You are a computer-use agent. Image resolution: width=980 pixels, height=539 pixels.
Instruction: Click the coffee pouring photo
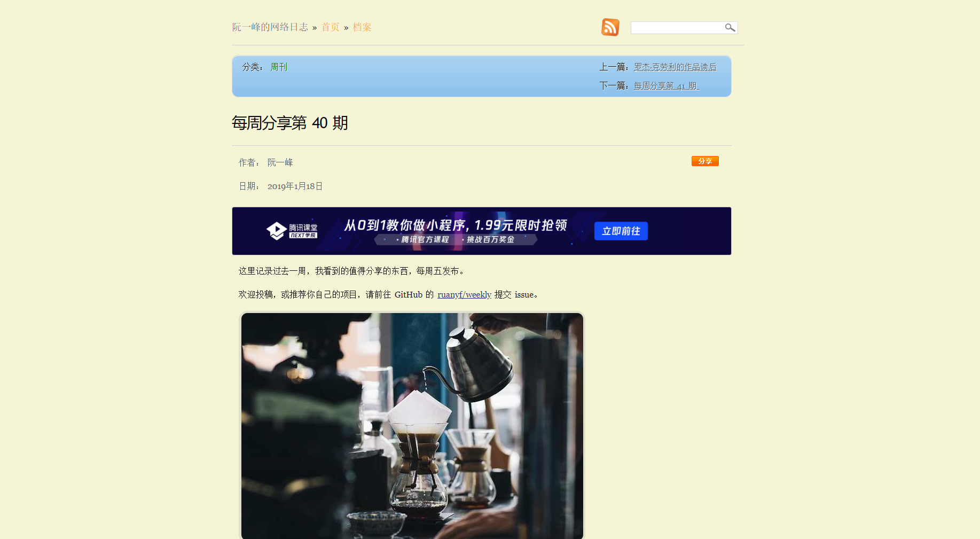(x=412, y=426)
